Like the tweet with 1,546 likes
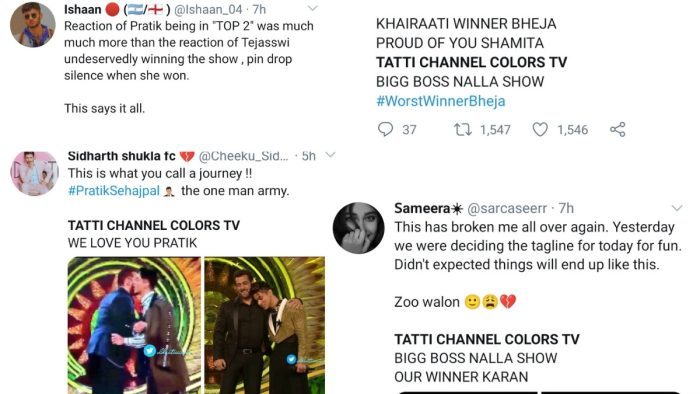Image resolution: width=700 pixels, height=394 pixels. pos(540,129)
